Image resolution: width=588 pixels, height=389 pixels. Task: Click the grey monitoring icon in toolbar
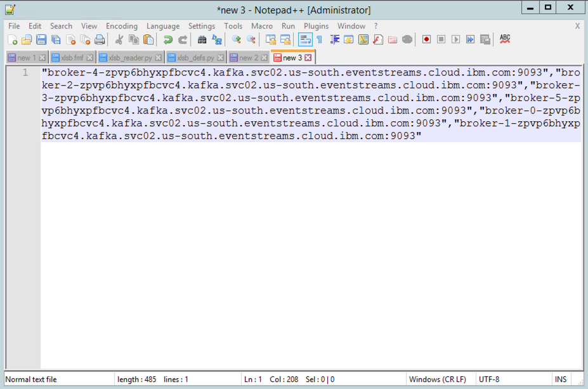click(x=407, y=39)
